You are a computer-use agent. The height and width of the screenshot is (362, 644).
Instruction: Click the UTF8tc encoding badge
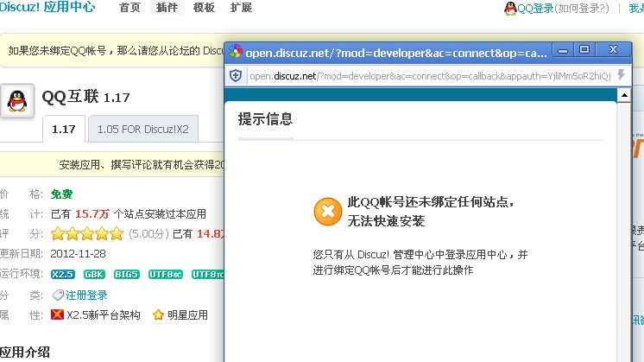pyautogui.click(x=208, y=274)
